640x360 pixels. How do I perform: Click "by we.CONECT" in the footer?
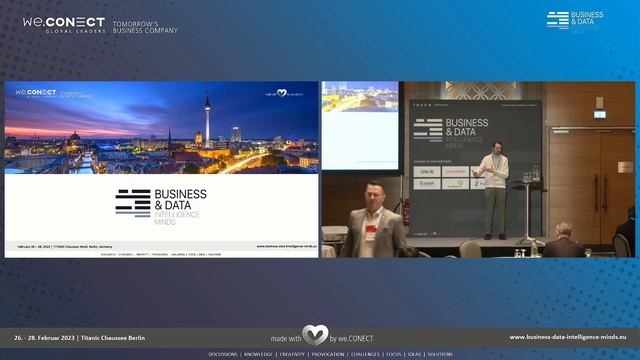(x=351, y=338)
